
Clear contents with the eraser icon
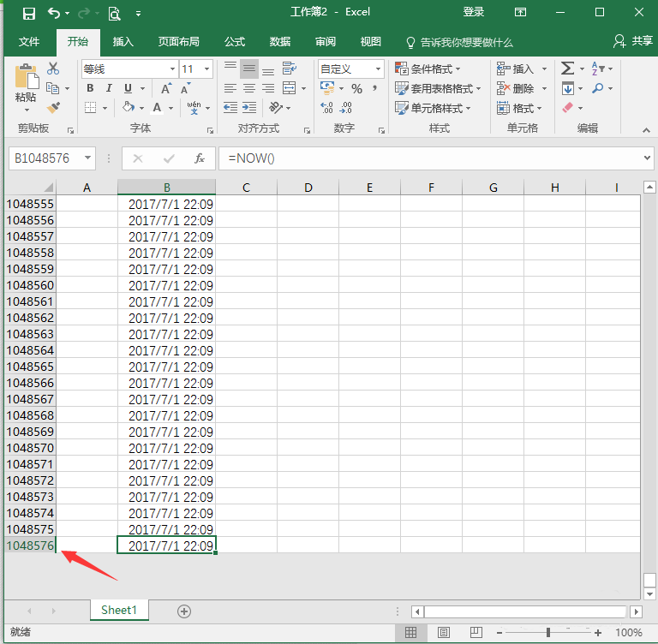[568, 108]
